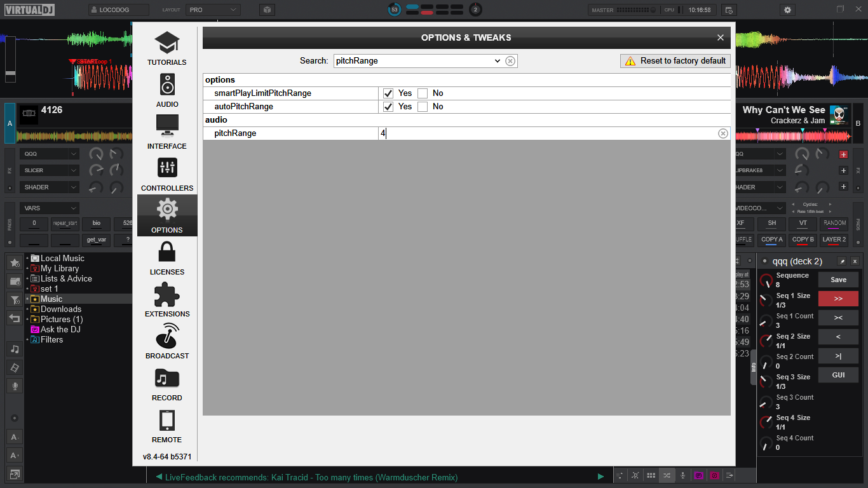Open the Audio settings section

pyautogui.click(x=167, y=90)
